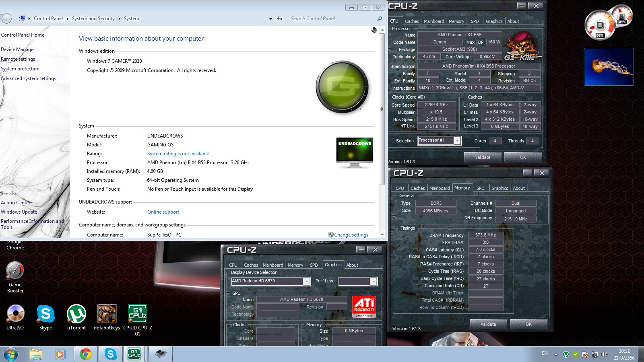Click the Search Control Panel field
Screen dimensions: 644x362
click(x=332, y=19)
